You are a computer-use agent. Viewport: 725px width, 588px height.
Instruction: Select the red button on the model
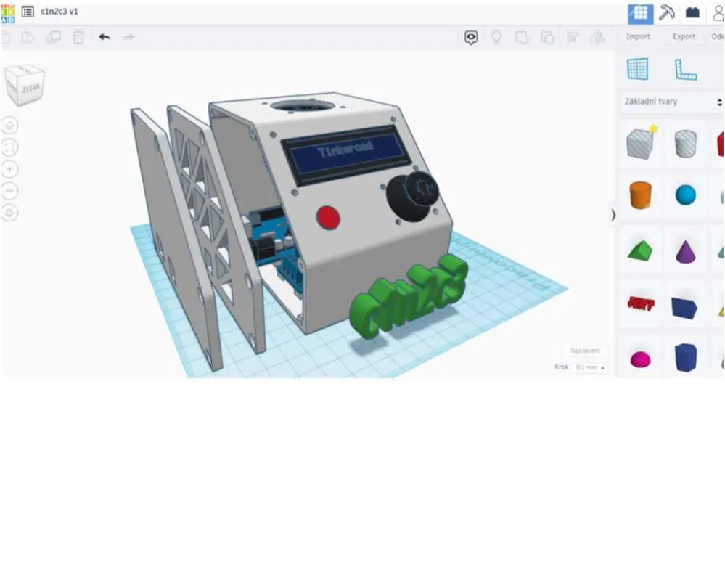tap(328, 217)
